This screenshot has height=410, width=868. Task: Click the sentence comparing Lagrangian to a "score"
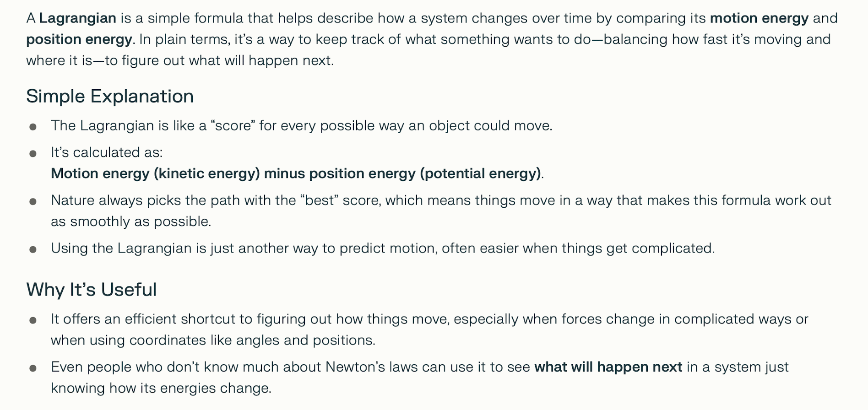point(301,126)
